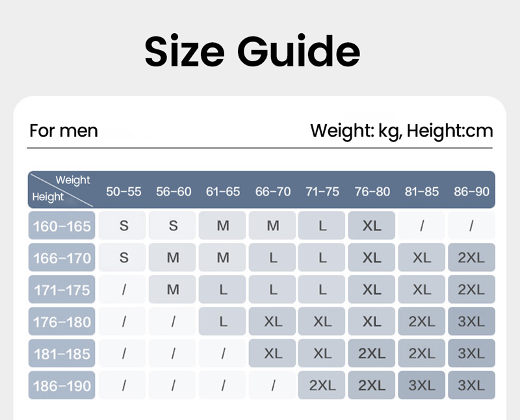Select the 76–80 weight column header

[x=372, y=192]
